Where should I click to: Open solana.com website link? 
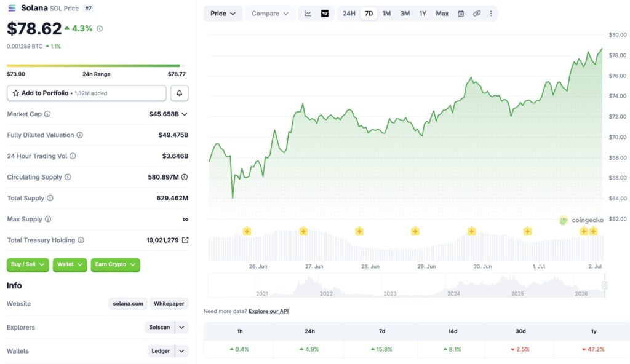(128, 303)
